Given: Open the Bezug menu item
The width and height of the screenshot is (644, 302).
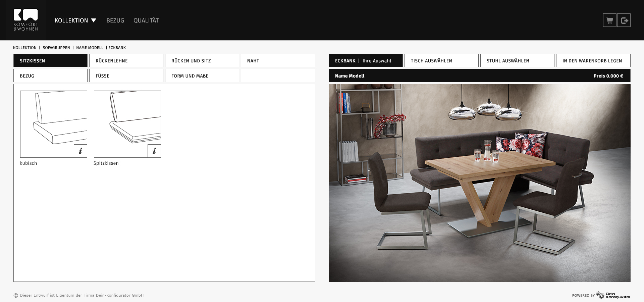Looking at the screenshot, I should [115, 20].
